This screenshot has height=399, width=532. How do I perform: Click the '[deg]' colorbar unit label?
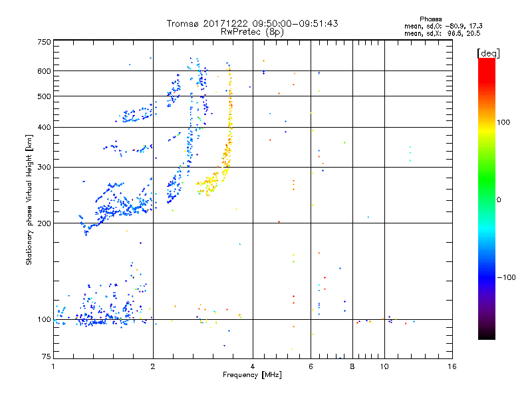point(488,54)
